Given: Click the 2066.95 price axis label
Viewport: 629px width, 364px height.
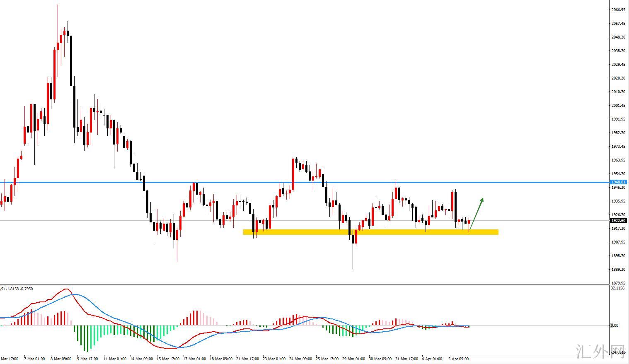Looking at the screenshot, I should [618, 10].
